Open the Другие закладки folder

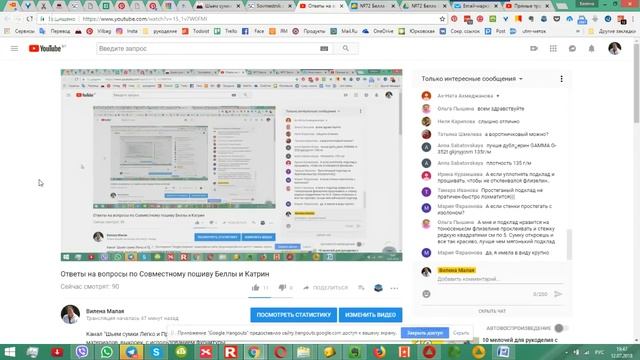(x=611, y=31)
